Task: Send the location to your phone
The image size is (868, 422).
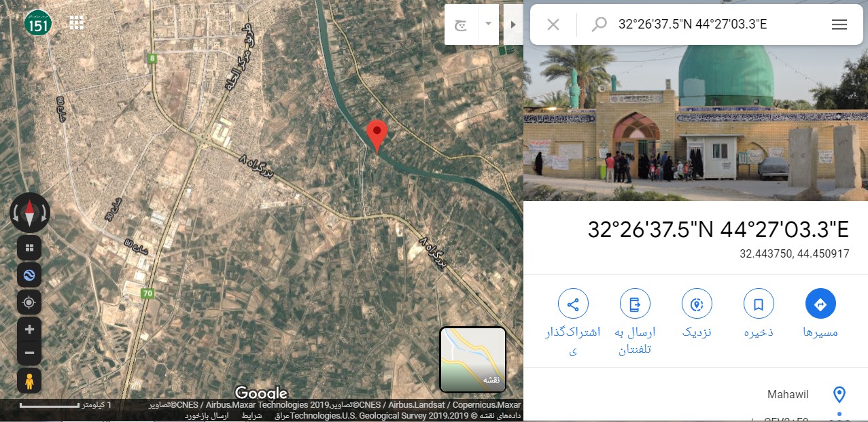Action: click(635, 304)
